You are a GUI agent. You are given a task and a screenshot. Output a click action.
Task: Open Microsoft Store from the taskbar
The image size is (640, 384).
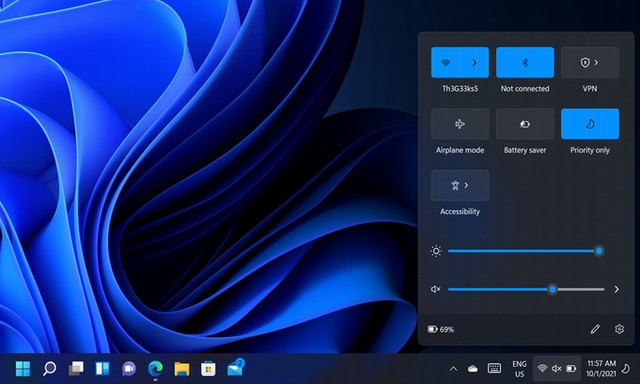click(208, 368)
